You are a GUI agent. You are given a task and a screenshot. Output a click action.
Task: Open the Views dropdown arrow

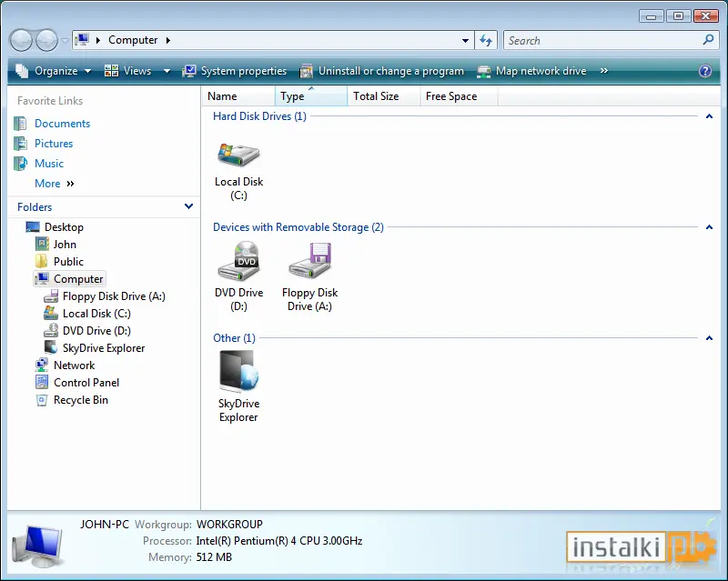coord(167,71)
